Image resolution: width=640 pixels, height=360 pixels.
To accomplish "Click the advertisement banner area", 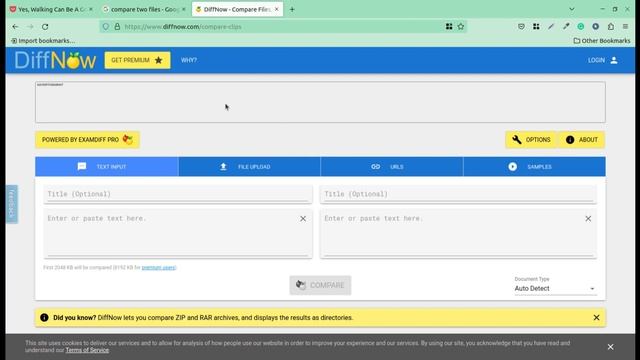I will (320, 102).
